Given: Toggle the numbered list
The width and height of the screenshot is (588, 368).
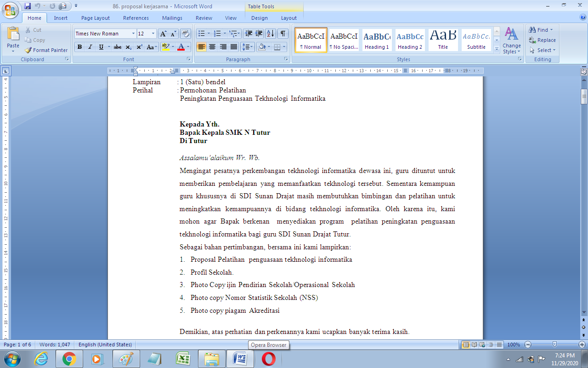Looking at the screenshot, I should 218,33.
